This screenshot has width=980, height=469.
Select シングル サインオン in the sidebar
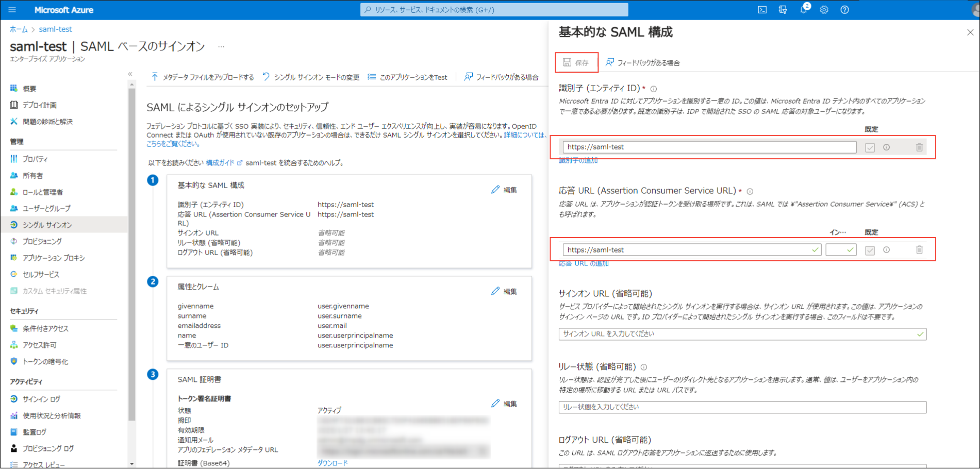point(64,225)
